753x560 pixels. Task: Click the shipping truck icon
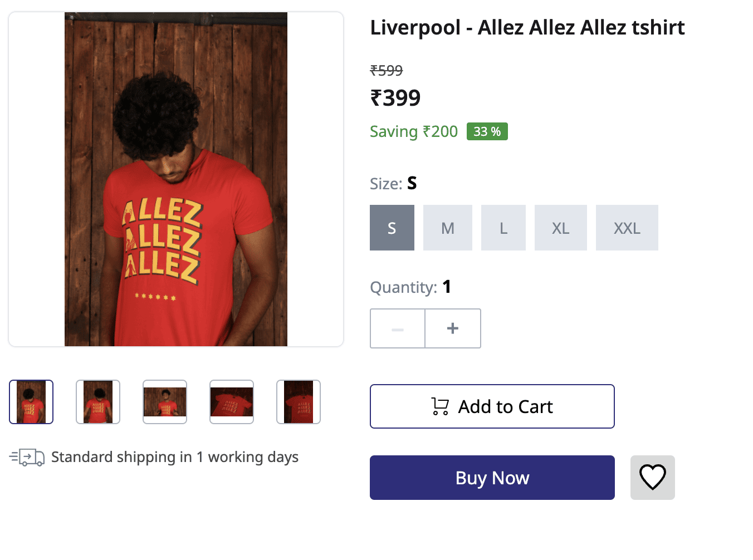(27, 458)
